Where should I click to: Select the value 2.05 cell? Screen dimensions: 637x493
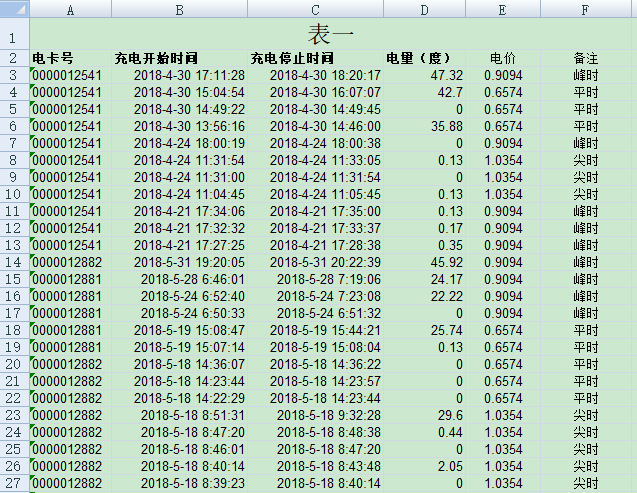click(x=424, y=466)
